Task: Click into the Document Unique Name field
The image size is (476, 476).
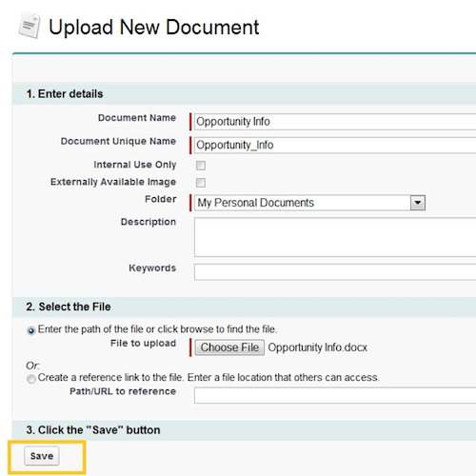Action: point(335,146)
